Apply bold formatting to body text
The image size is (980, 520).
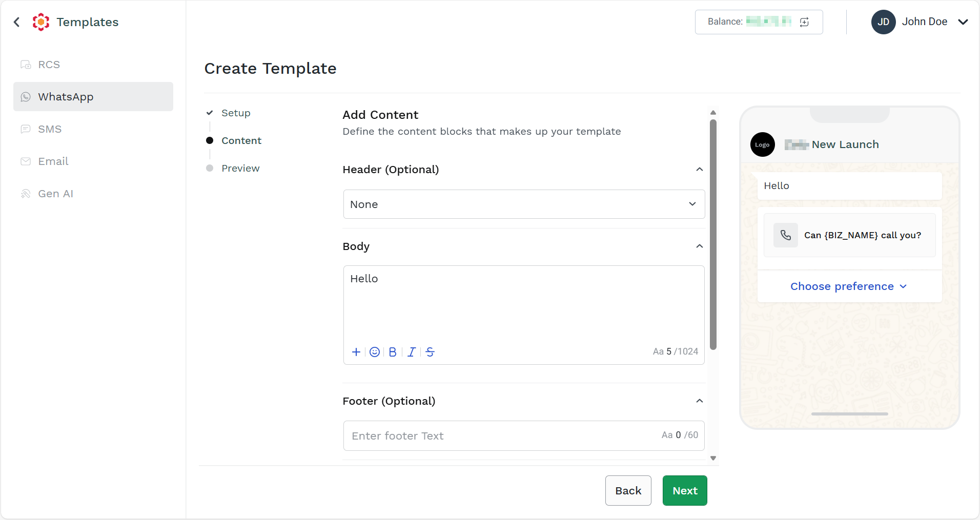[x=393, y=352]
